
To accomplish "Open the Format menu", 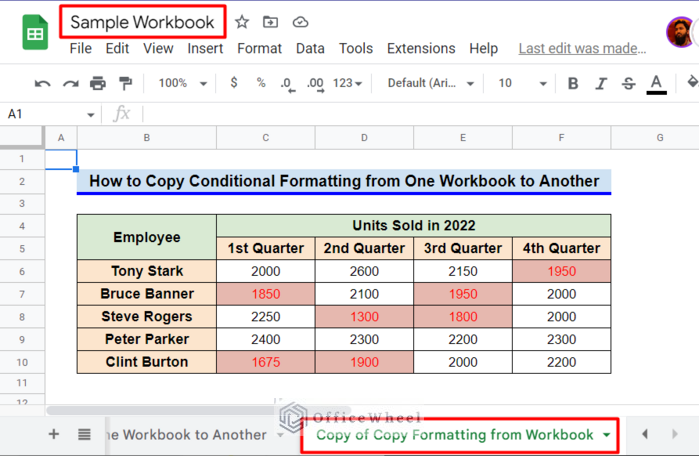I will [x=259, y=48].
